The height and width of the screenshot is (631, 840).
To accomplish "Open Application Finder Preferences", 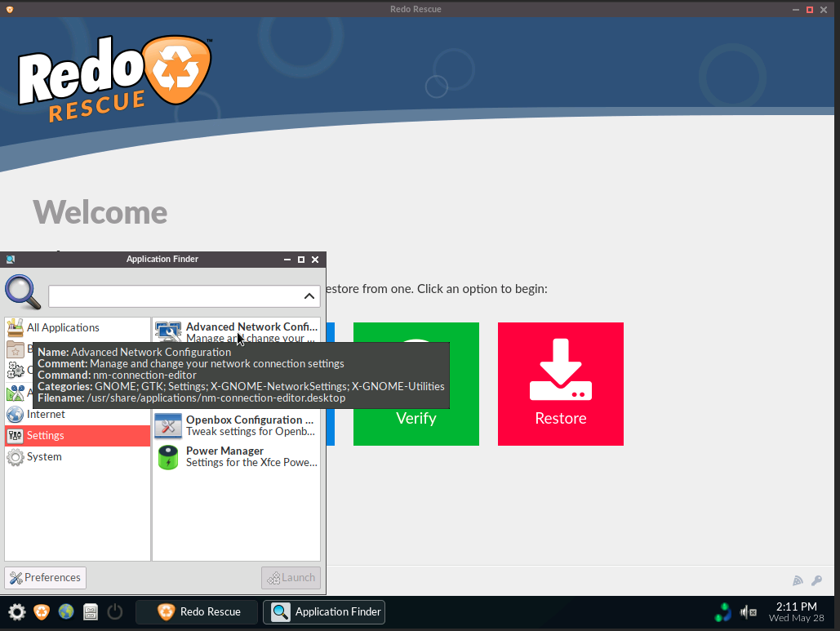I will tap(45, 578).
